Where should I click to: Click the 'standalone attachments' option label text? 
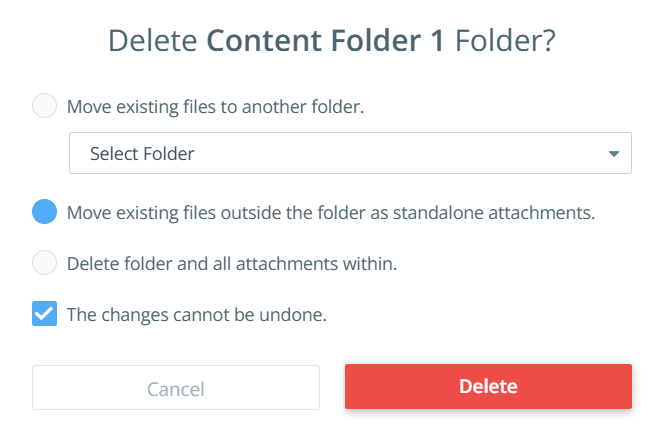pyautogui.click(x=509, y=212)
